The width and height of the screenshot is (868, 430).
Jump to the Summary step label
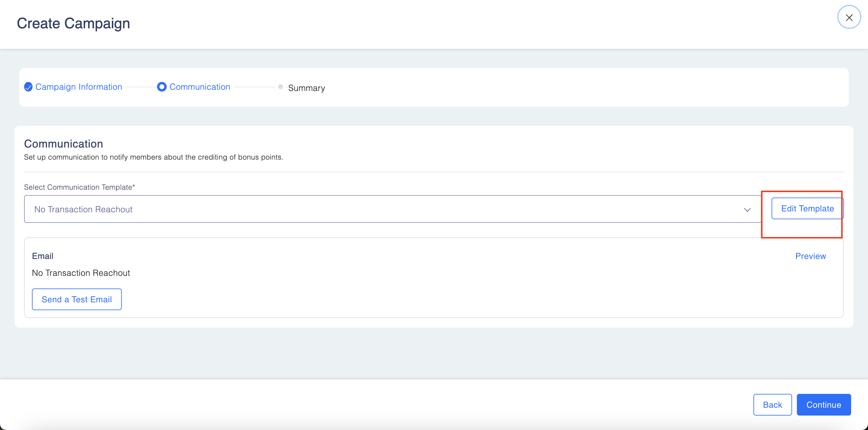306,88
